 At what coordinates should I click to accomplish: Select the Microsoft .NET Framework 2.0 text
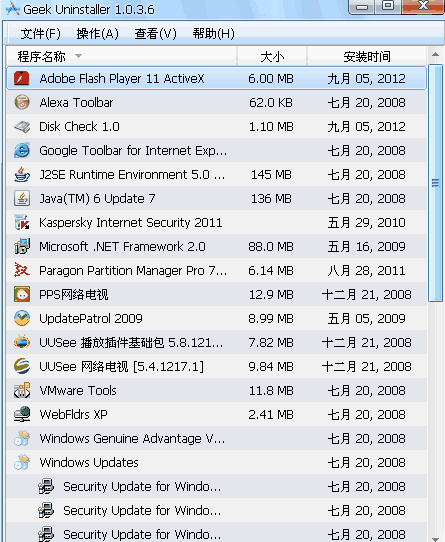[122, 246]
